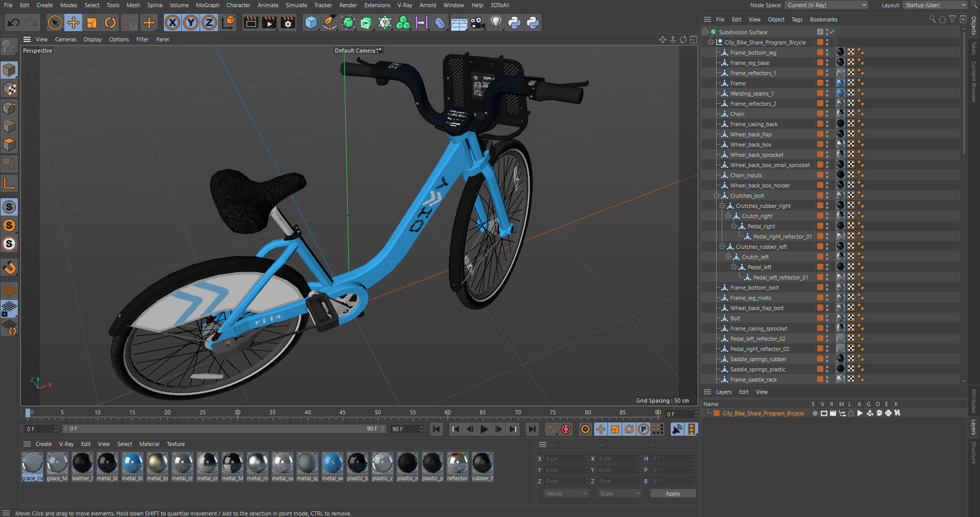Click the first Python icon in toolbar
The width and height of the screenshot is (980, 517).
coord(514,22)
